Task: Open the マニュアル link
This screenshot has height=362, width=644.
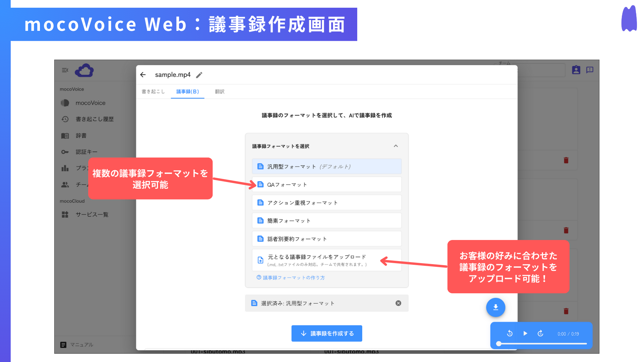Action: [x=82, y=345]
